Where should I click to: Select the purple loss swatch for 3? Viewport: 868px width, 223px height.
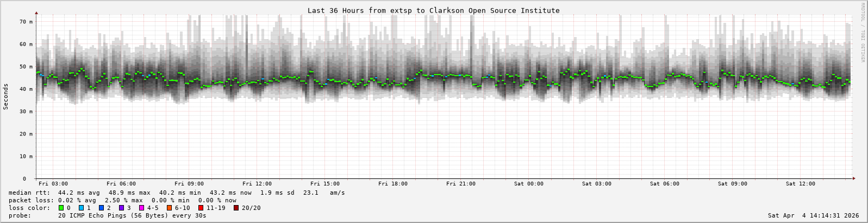(121, 208)
